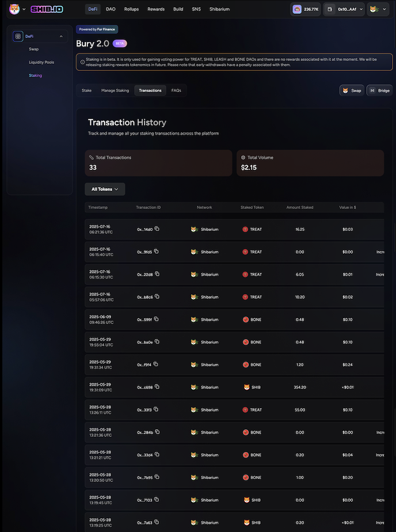Image resolution: width=396 pixels, height=532 pixels.
Task: Click timestamp 2025-06-09 09:46:26 UTC
Action: [101, 320]
